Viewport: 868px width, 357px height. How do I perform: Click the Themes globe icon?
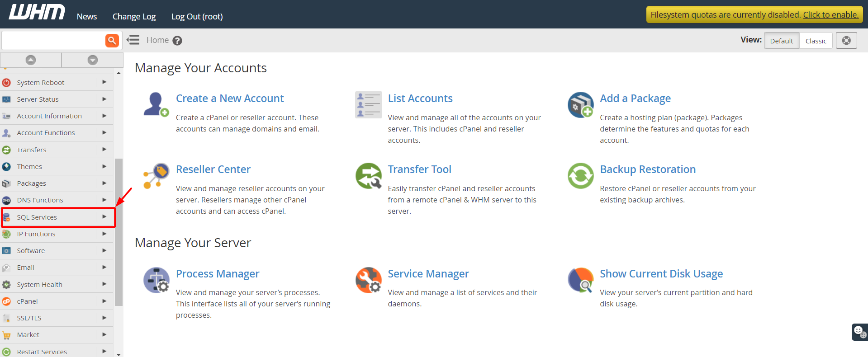point(6,167)
